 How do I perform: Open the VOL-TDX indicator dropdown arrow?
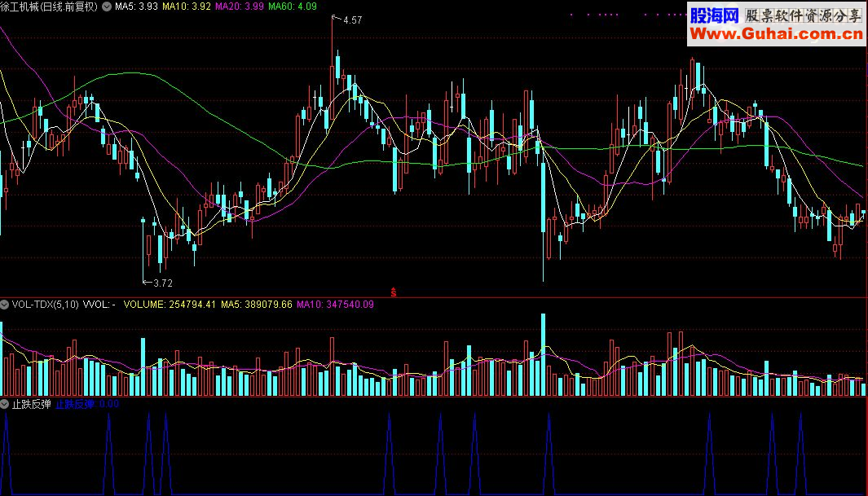click(4, 304)
